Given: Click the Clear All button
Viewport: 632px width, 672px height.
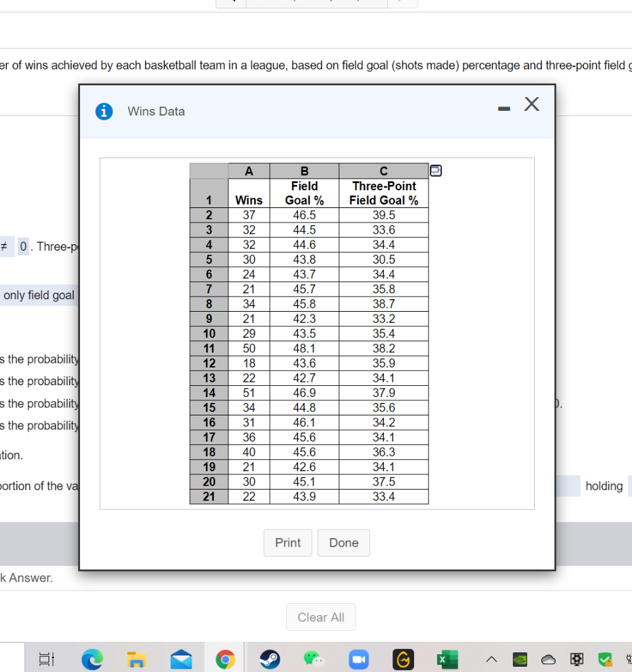Looking at the screenshot, I should pyautogui.click(x=321, y=617).
